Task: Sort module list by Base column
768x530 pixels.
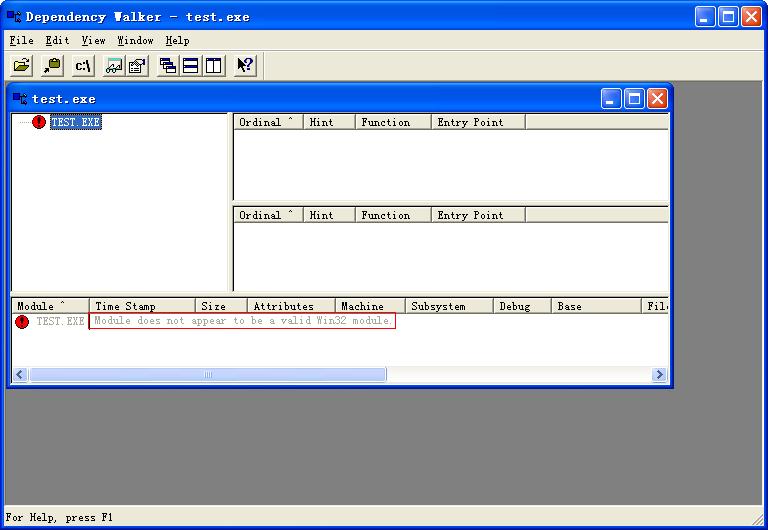Action: coord(596,306)
